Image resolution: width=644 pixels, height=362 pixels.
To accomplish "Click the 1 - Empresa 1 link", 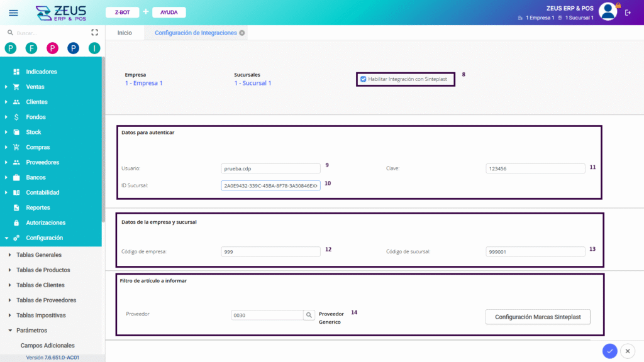I will [144, 83].
